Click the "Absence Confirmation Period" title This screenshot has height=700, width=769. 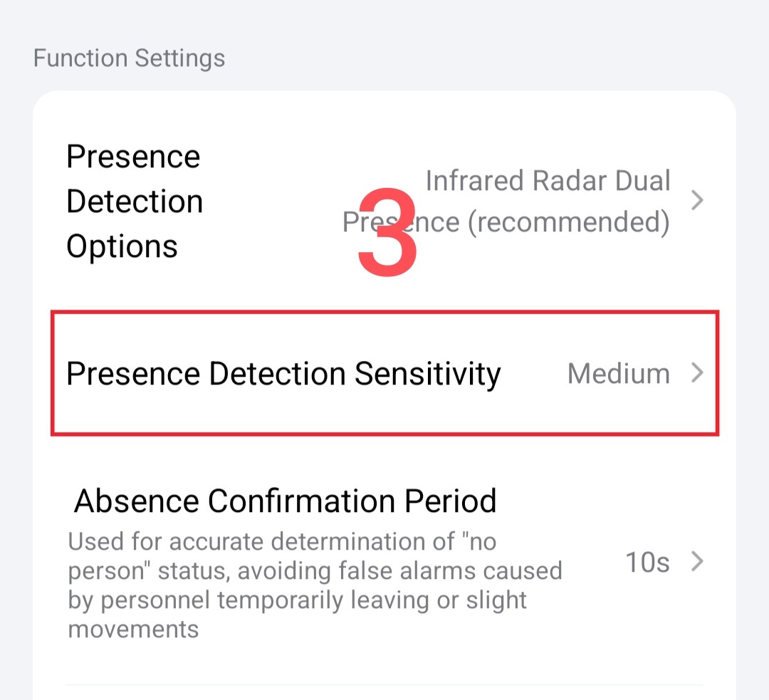[286, 501]
